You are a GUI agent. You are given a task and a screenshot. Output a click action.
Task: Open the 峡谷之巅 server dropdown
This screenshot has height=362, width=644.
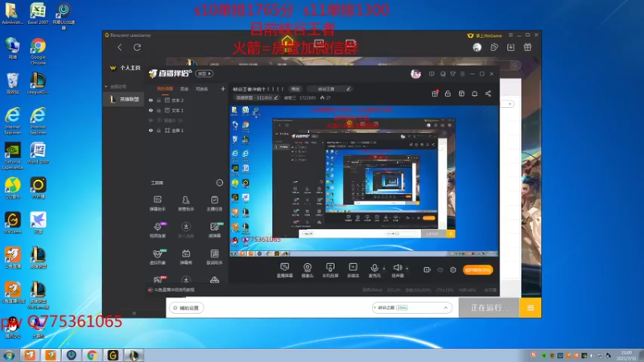(411, 307)
